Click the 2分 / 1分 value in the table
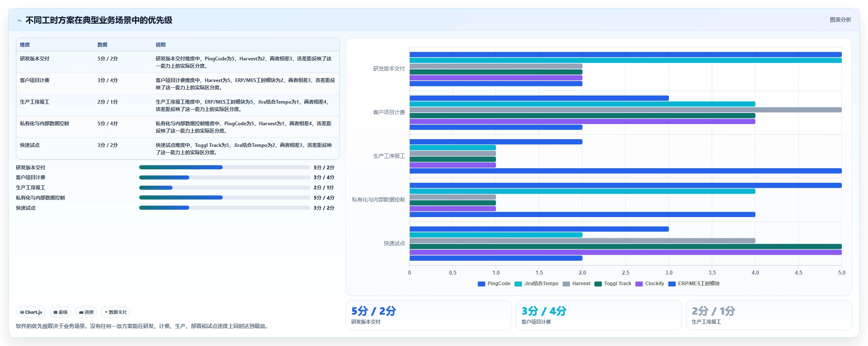The image size is (868, 346). click(x=108, y=102)
